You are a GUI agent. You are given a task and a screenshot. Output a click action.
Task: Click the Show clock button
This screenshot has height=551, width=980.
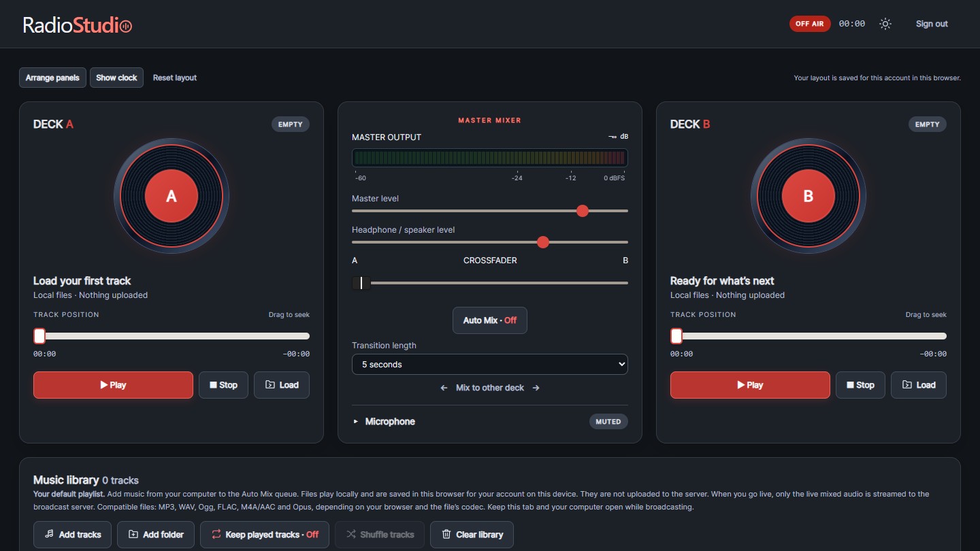116,78
